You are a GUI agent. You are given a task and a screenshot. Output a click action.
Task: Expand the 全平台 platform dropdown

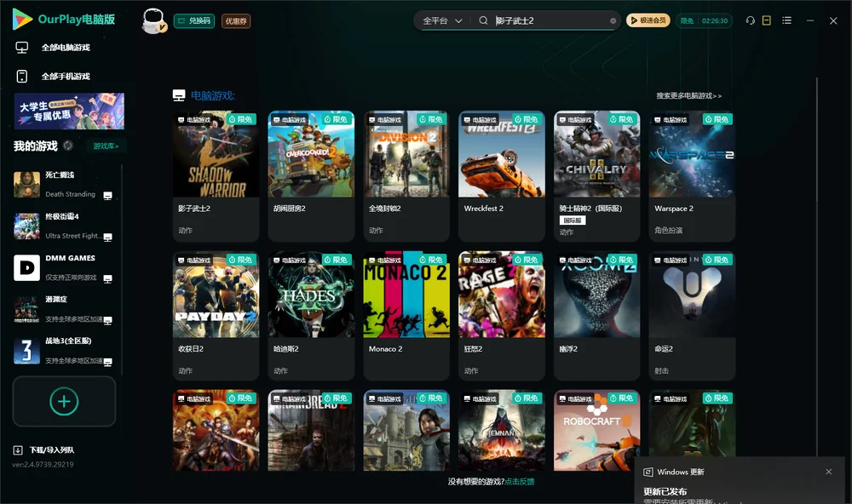[442, 20]
